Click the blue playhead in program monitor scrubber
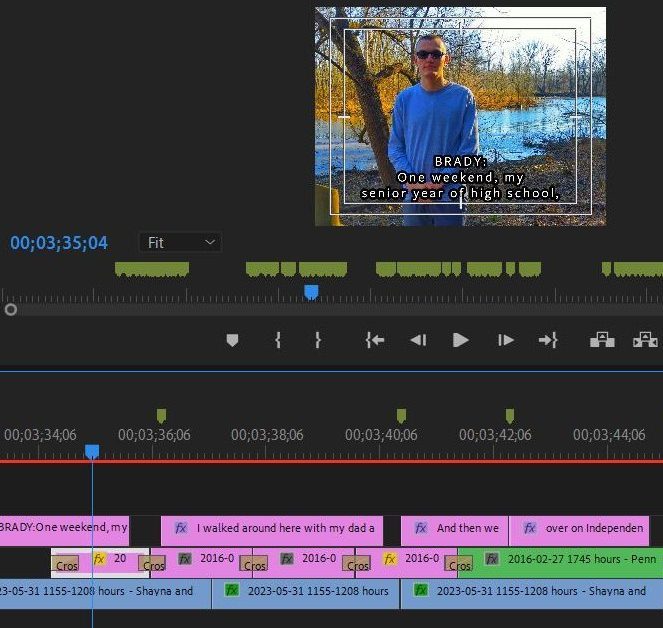The width and height of the screenshot is (663, 628). [x=311, y=292]
